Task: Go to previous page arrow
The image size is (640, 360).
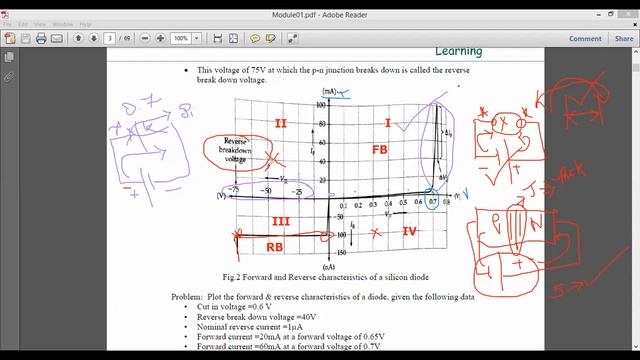Action: (x=78, y=38)
